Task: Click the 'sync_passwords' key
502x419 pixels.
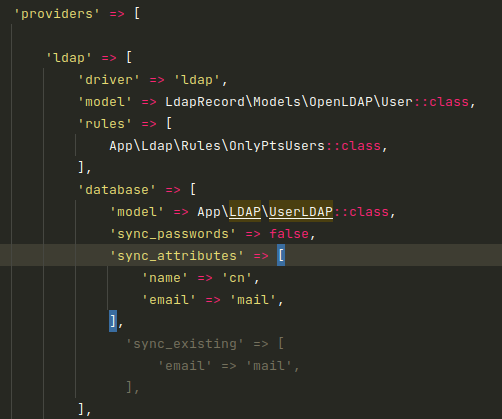Action: point(173,234)
